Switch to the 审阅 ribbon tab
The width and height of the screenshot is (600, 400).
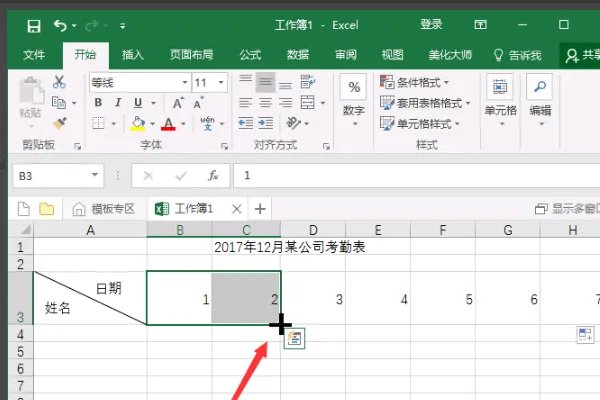pos(346,55)
